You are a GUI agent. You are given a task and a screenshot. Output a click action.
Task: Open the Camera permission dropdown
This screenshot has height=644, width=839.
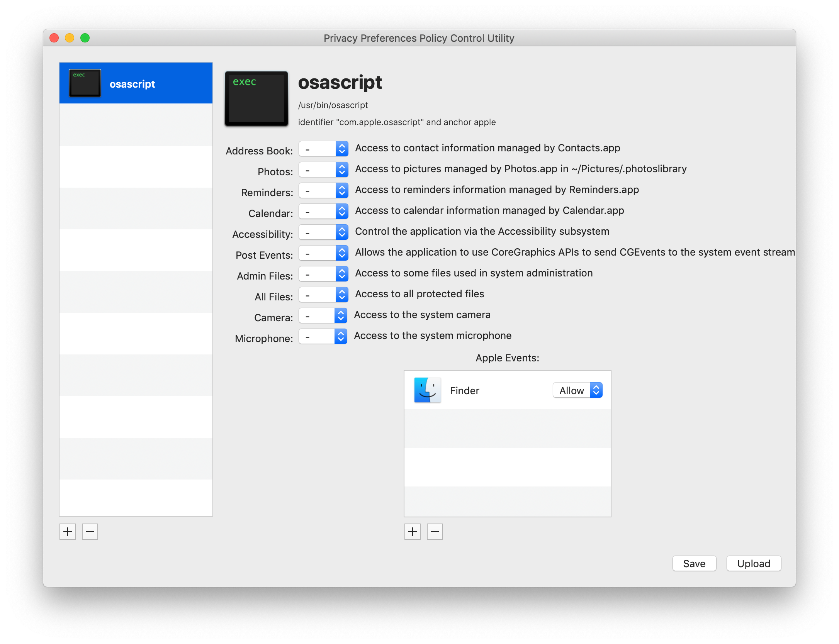point(323,315)
